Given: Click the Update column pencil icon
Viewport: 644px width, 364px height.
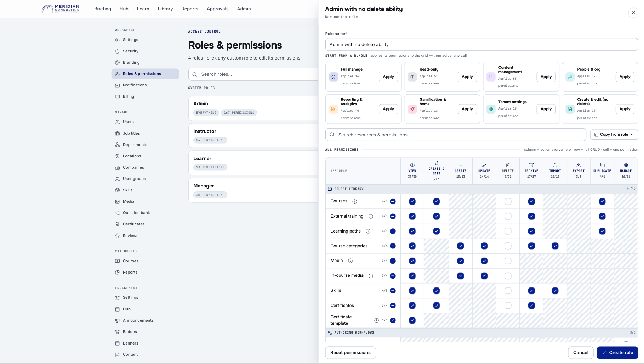Looking at the screenshot, I should click(x=484, y=165).
